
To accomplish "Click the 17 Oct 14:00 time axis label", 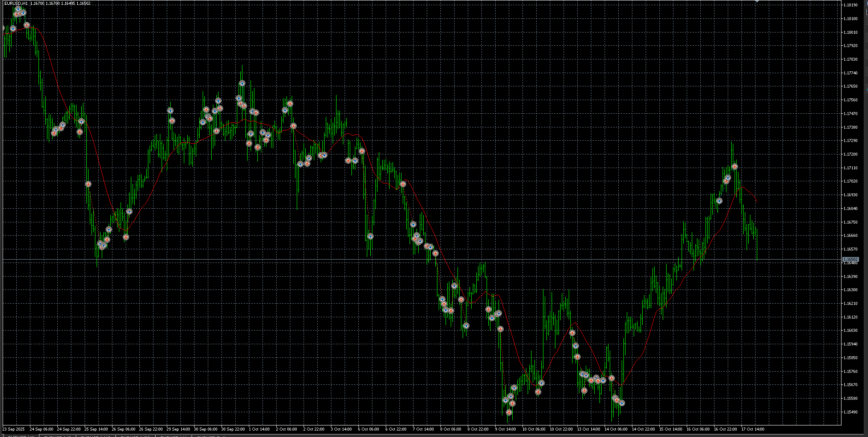I will (753, 429).
